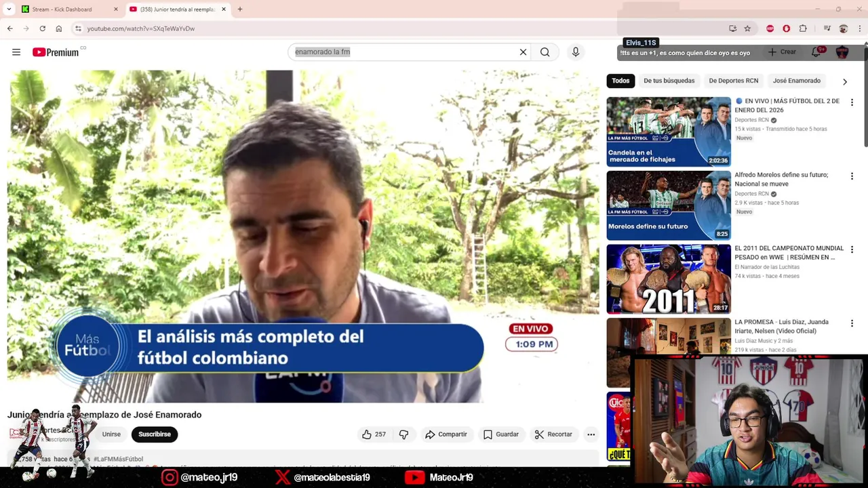Image resolution: width=868 pixels, height=488 pixels.
Task: Close the Junior tendría al reemplazo tab
Action: pos(225,9)
